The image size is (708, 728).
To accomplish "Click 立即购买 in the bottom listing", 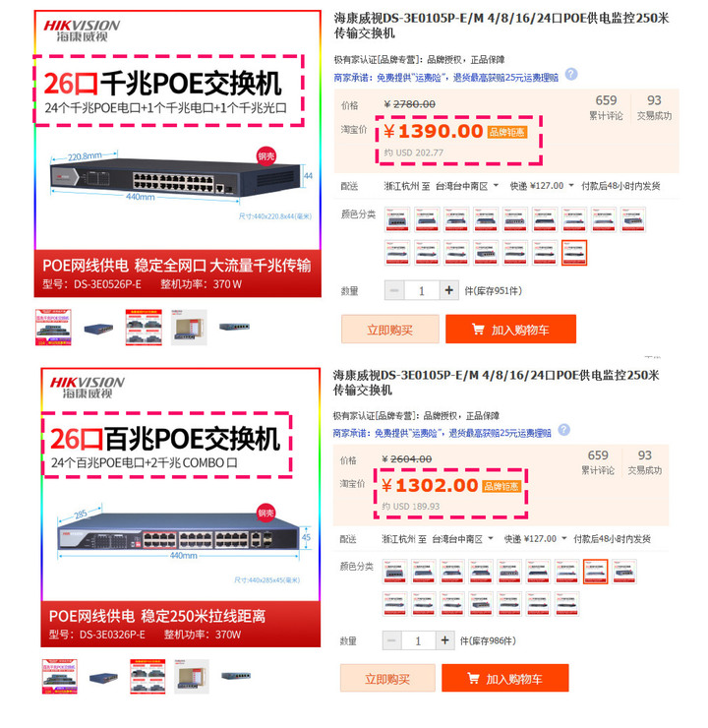I will coord(387,679).
